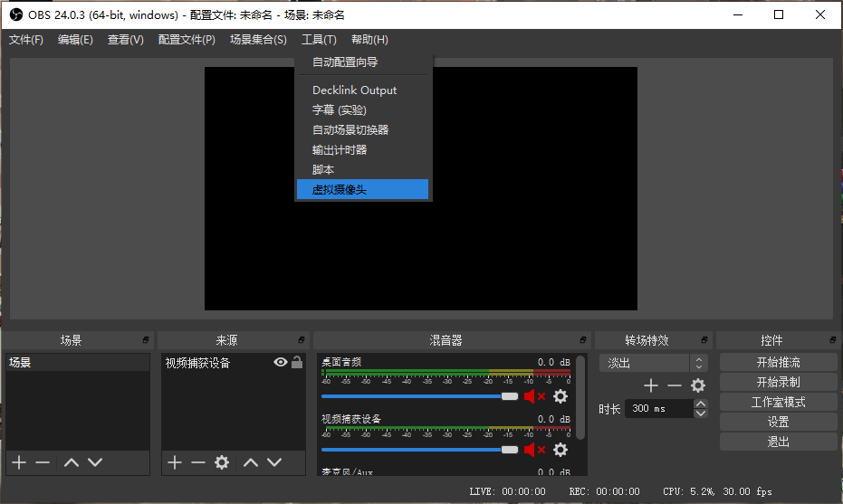Select 输出计时器 menu entry
This screenshot has height=504, width=843.
click(x=363, y=150)
